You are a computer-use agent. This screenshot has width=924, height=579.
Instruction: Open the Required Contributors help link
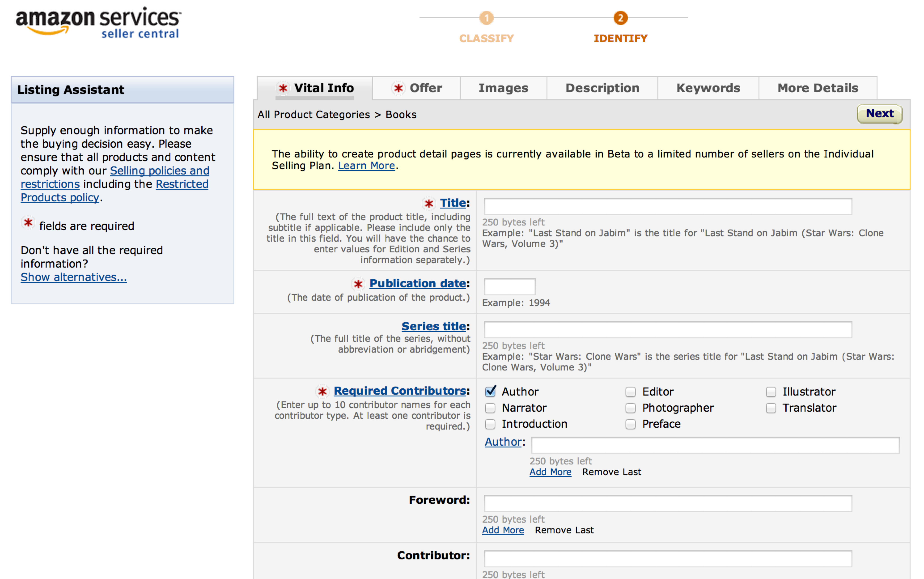[x=400, y=391]
